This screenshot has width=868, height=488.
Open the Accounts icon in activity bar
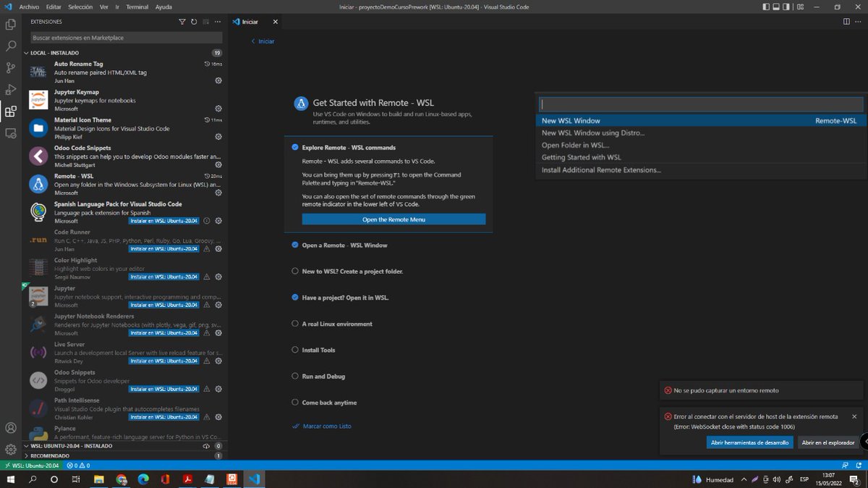(x=11, y=428)
